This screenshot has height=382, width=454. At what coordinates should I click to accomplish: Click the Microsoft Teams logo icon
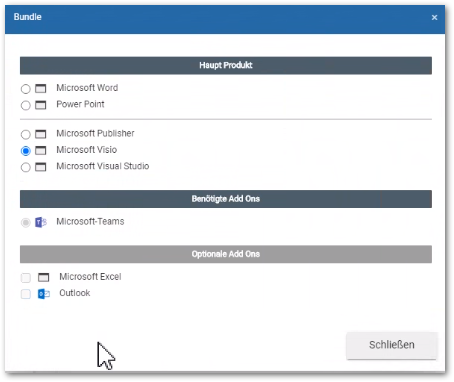[41, 222]
